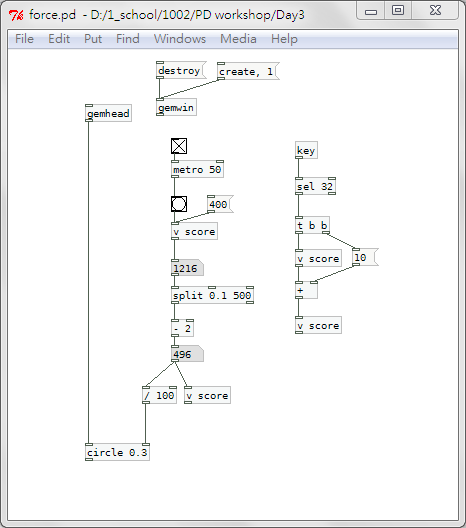Image resolution: width=466 pixels, height=528 pixels.
Task: Select the sel 32 object
Action: click(x=315, y=186)
